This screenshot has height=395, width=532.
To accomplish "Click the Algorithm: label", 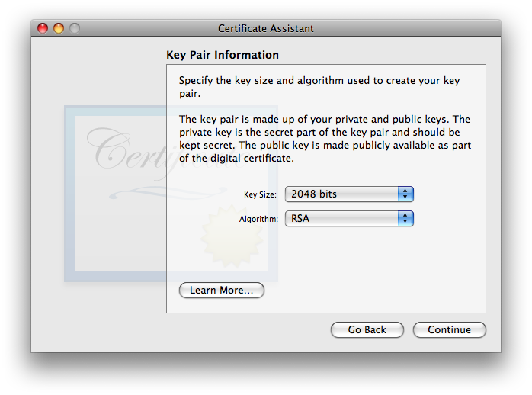I will [x=258, y=219].
